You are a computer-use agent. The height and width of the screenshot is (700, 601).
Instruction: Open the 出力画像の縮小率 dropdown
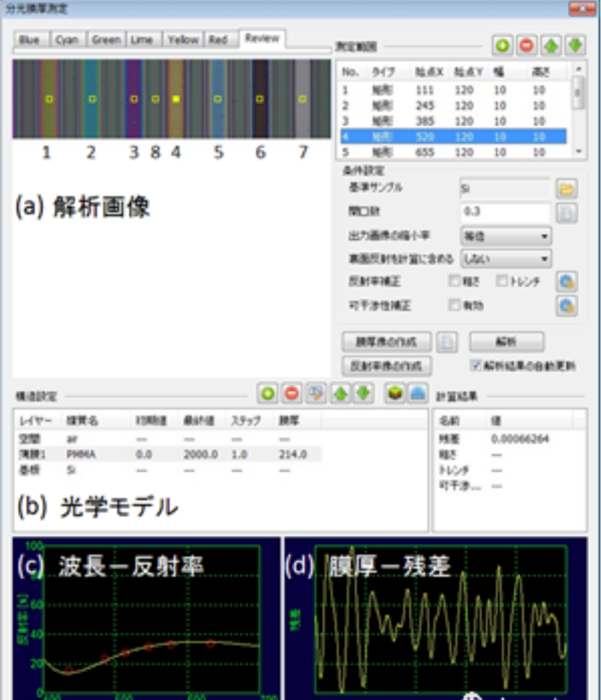(506, 236)
